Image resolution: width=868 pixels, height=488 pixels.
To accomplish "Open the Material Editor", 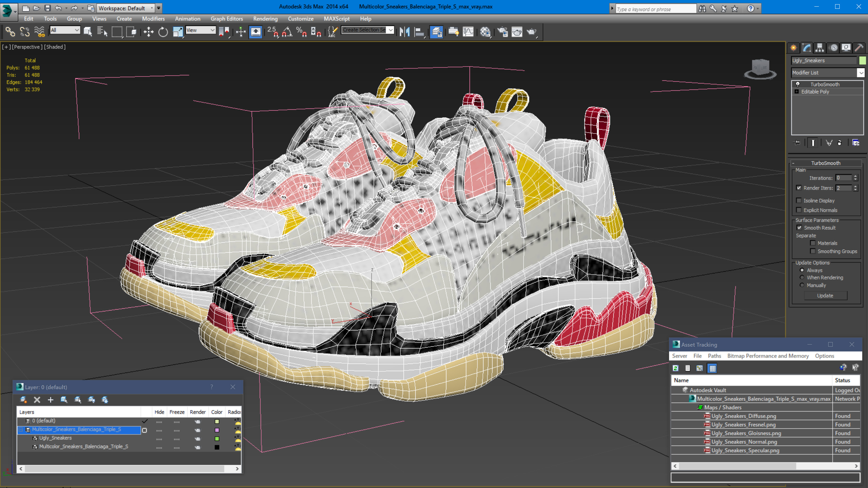I will (486, 32).
